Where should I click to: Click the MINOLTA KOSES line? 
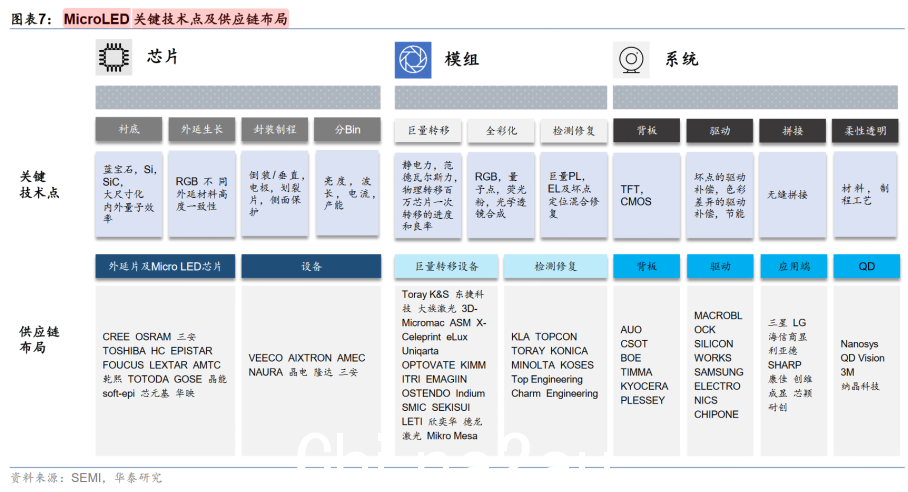coord(552,365)
